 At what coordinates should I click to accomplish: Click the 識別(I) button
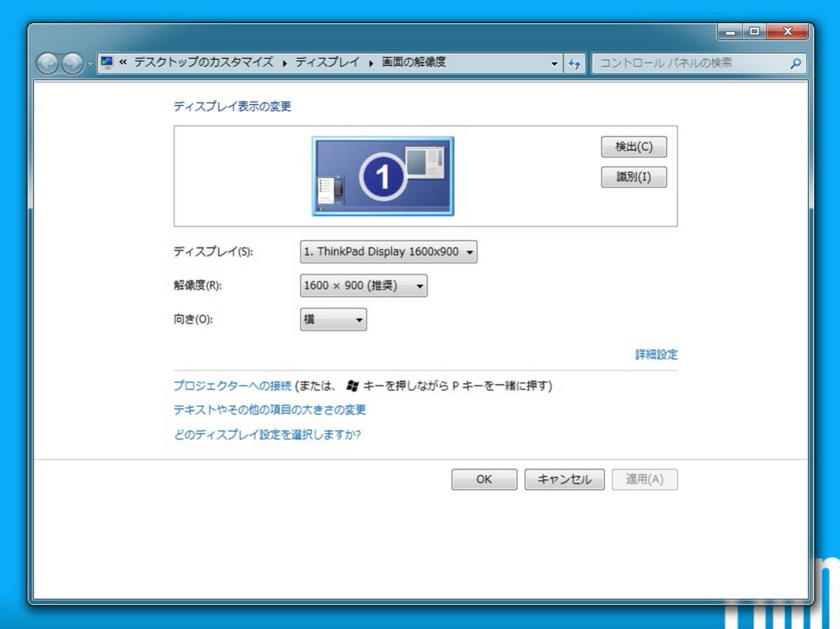pyautogui.click(x=634, y=177)
